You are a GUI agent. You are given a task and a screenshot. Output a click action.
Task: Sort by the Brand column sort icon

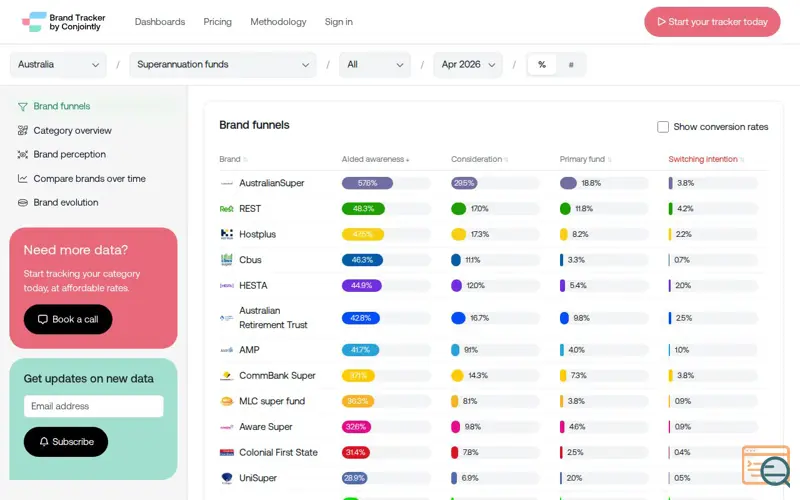click(245, 160)
